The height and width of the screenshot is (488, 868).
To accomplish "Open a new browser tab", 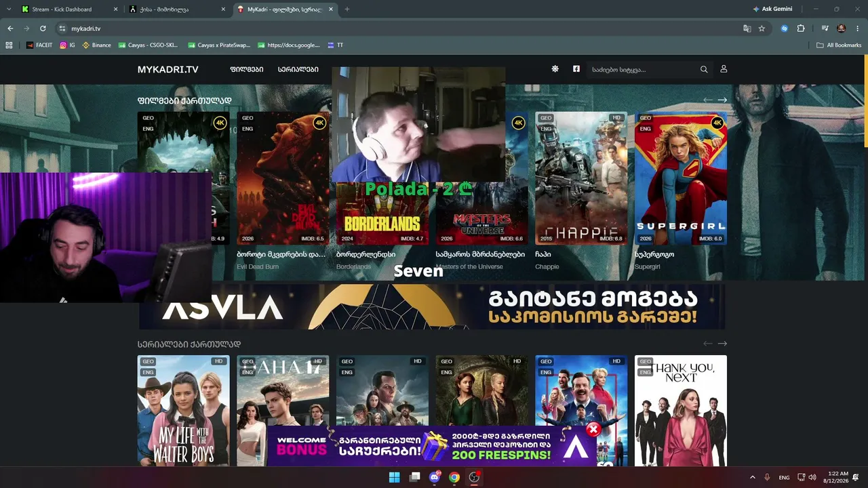I will tap(347, 9).
